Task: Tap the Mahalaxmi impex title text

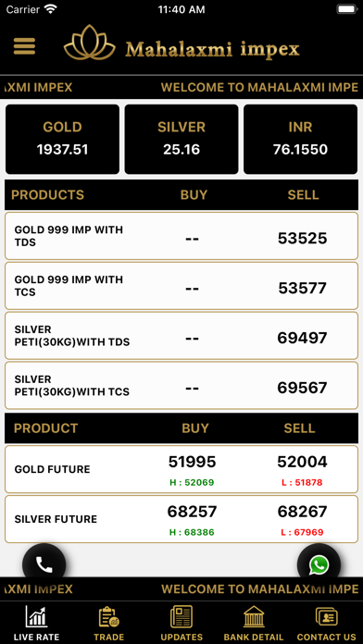Action: click(x=213, y=50)
